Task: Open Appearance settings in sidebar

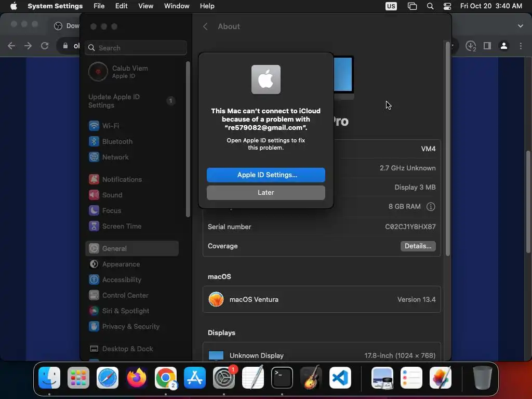Action: (131, 264)
